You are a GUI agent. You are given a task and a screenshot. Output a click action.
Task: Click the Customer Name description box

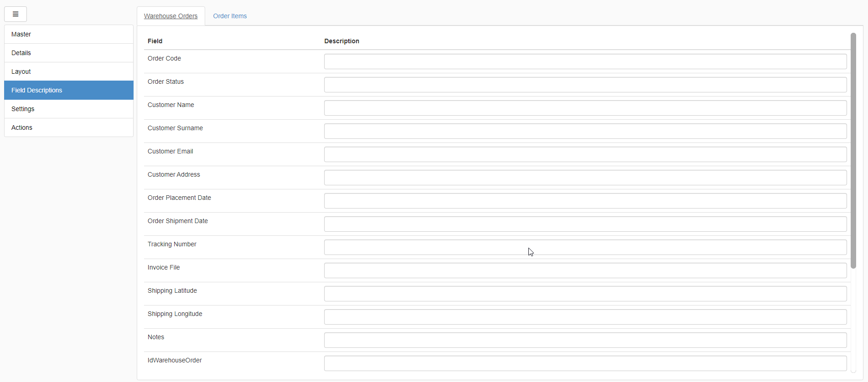(585, 108)
